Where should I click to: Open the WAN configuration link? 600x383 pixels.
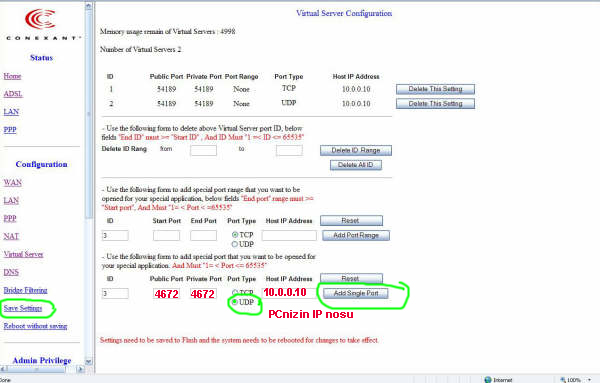[13, 183]
